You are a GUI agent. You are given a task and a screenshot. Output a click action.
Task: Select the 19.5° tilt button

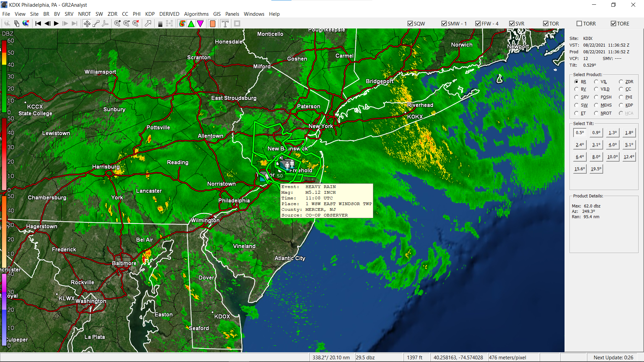(596, 169)
